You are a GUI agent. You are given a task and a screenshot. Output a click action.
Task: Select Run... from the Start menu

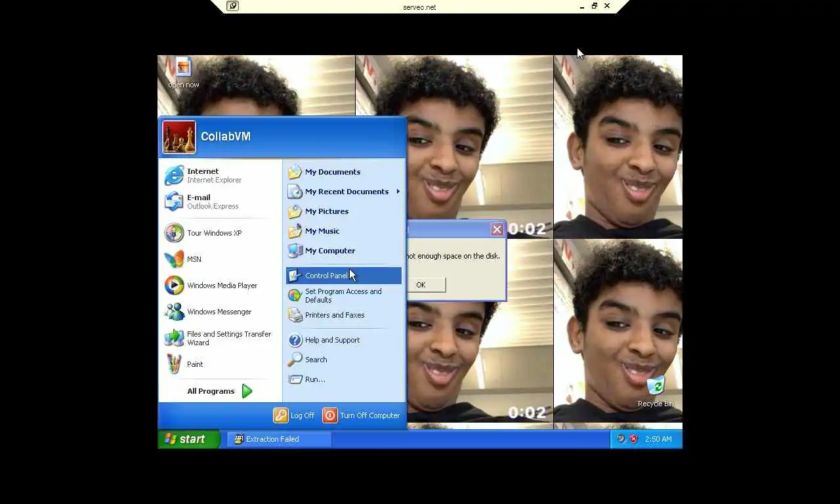click(x=344, y=379)
